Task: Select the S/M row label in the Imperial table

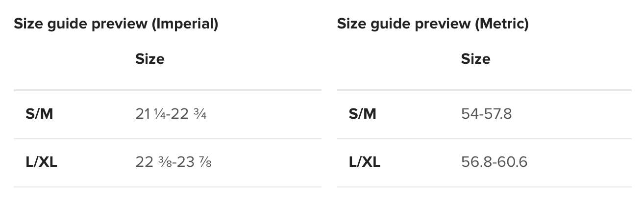Action: [x=39, y=114]
